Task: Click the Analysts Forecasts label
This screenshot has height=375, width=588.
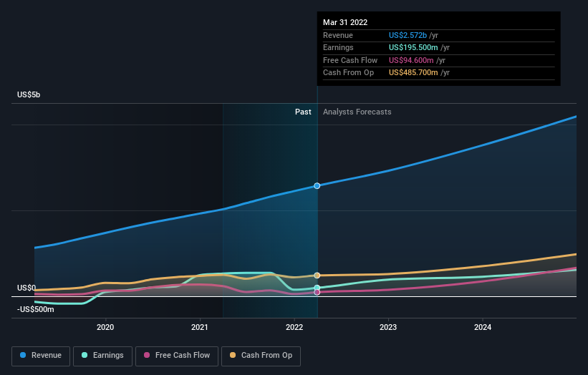Action: click(357, 112)
